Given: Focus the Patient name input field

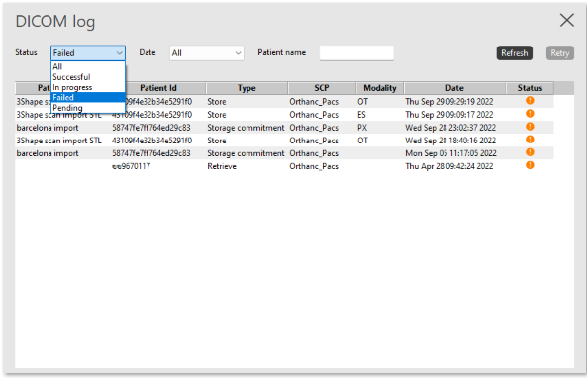Looking at the screenshot, I should pyautogui.click(x=356, y=53).
